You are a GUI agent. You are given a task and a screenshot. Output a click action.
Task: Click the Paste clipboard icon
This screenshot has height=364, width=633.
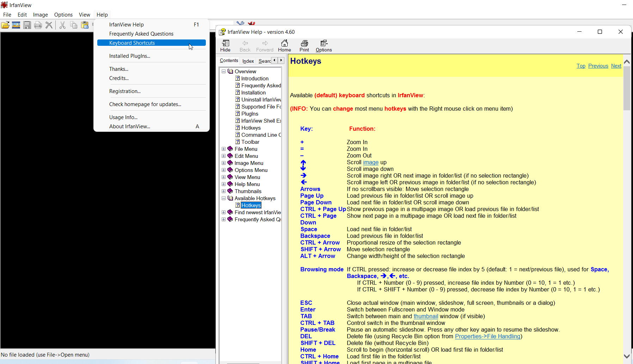coord(85,25)
